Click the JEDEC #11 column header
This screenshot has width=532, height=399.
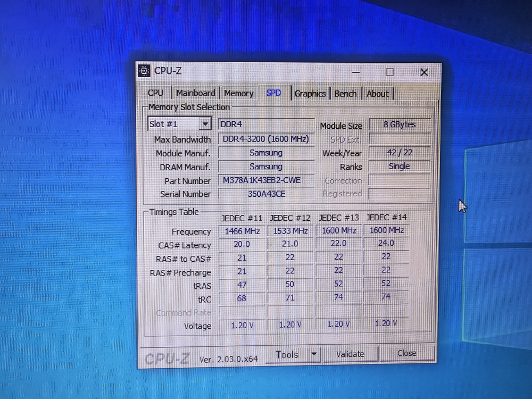[x=242, y=218]
